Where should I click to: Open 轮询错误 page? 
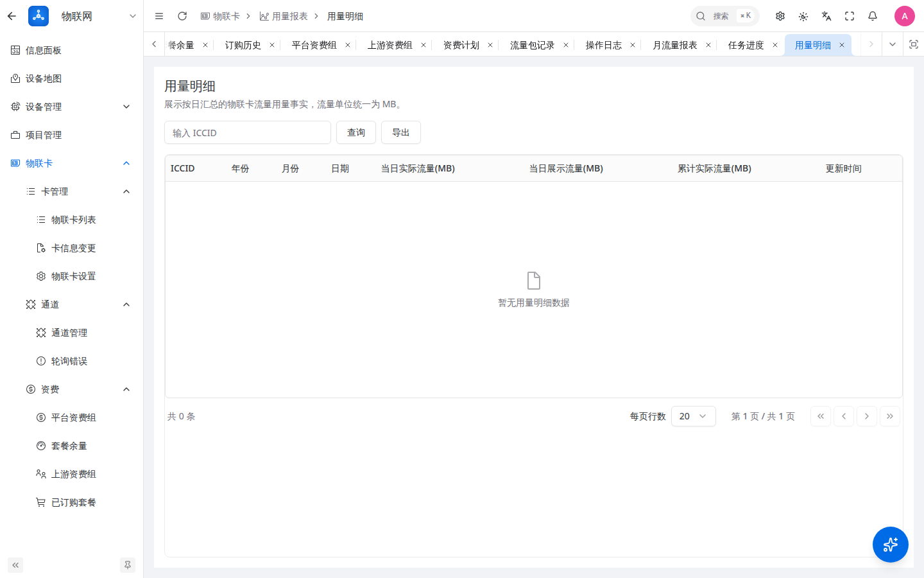point(72,361)
